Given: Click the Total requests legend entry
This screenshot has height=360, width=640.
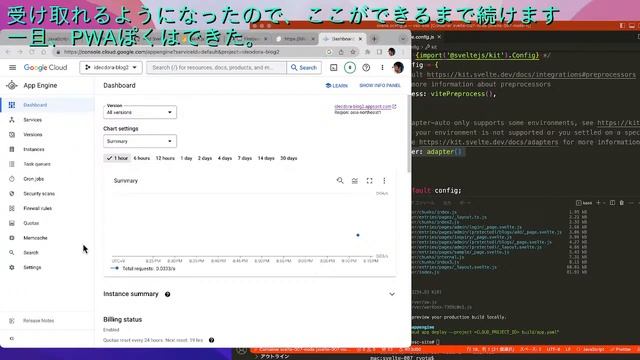Looking at the screenshot, I should (x=143, y=269).
